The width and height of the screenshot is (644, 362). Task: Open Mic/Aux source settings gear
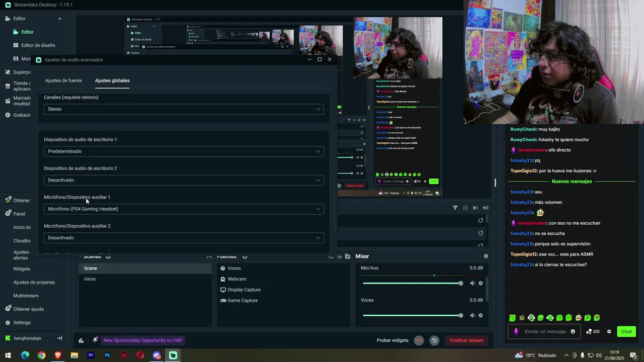[480, 283]
